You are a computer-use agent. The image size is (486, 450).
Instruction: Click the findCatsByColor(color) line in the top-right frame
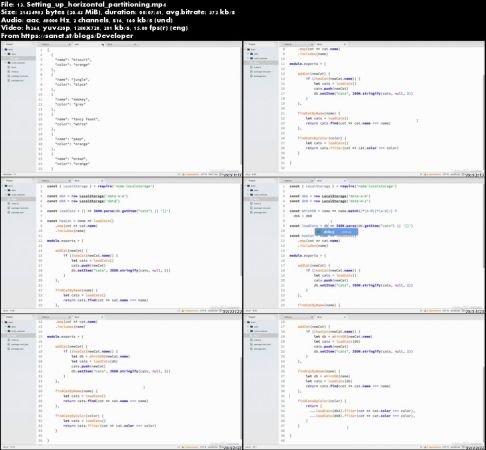point(322,138)
